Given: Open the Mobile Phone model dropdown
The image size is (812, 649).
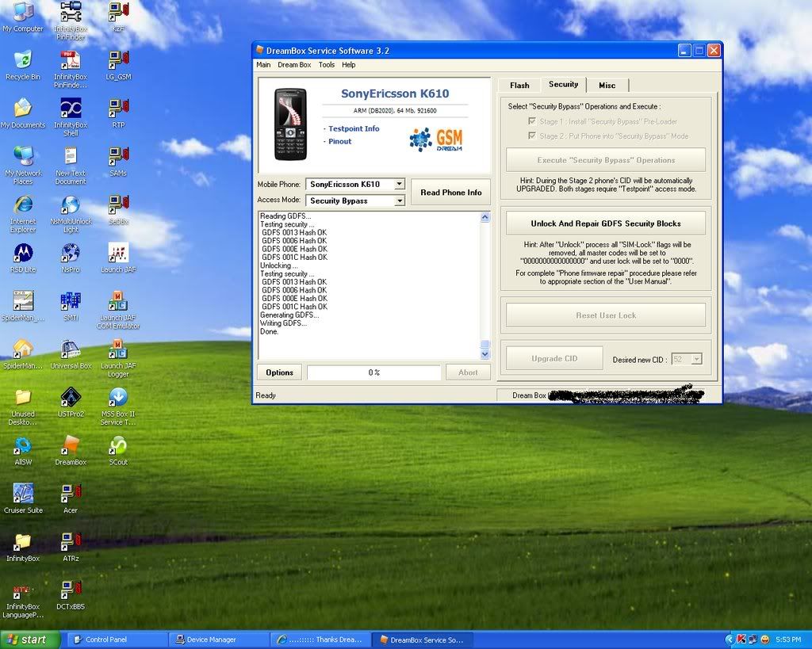Looking at the screenshot, I should [400, 185].
